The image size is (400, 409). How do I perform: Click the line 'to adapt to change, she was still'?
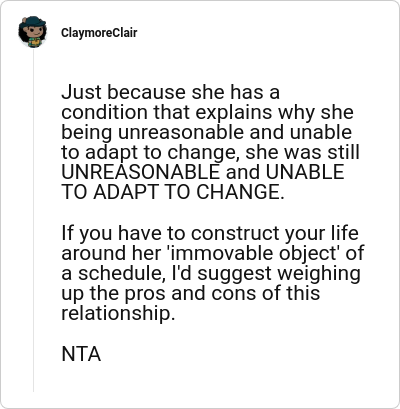click(x=210, y=153)
